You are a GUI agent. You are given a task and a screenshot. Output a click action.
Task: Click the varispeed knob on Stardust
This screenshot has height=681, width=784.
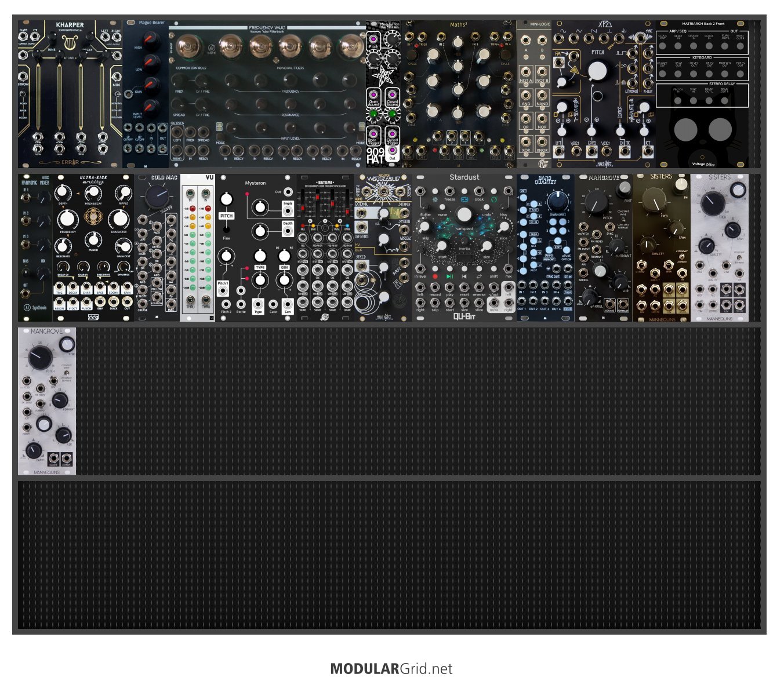click(464, 214)
